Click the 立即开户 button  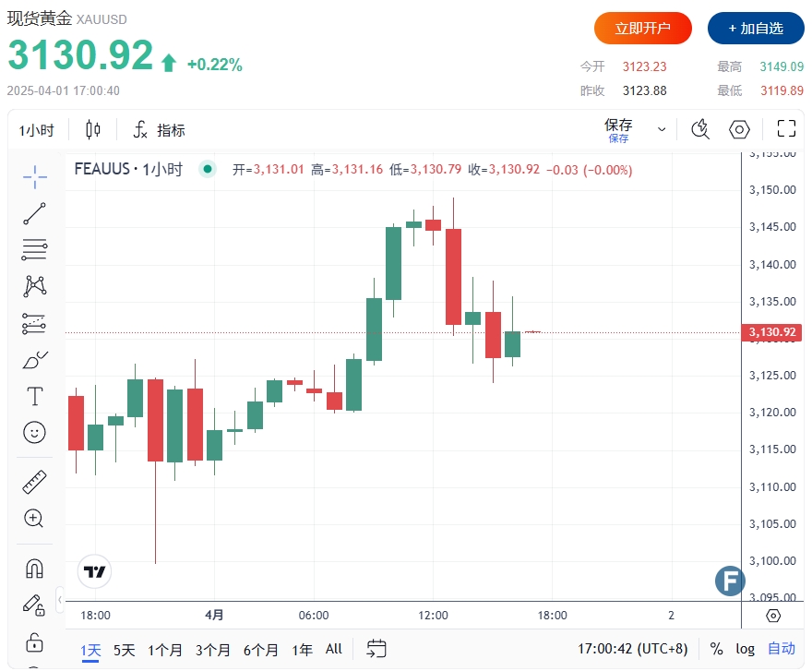(643, 29)
